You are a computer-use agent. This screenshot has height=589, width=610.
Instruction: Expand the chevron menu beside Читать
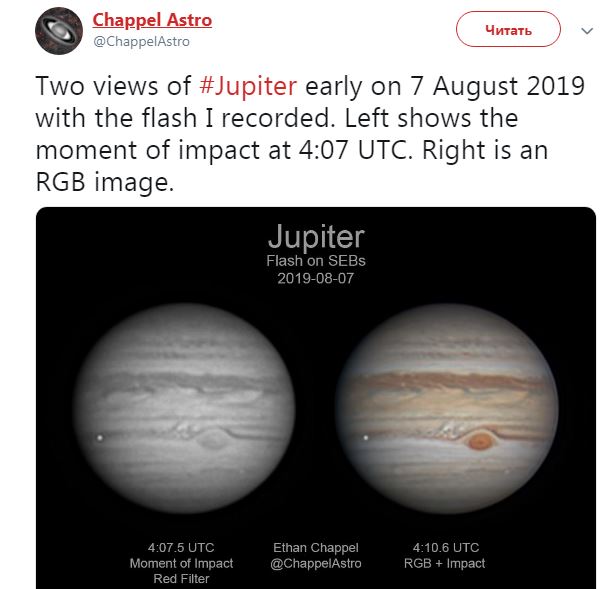pos(587,30)
